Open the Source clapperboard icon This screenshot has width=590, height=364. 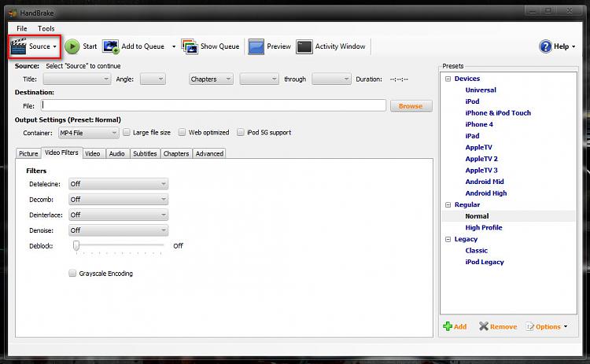point(18,46)
